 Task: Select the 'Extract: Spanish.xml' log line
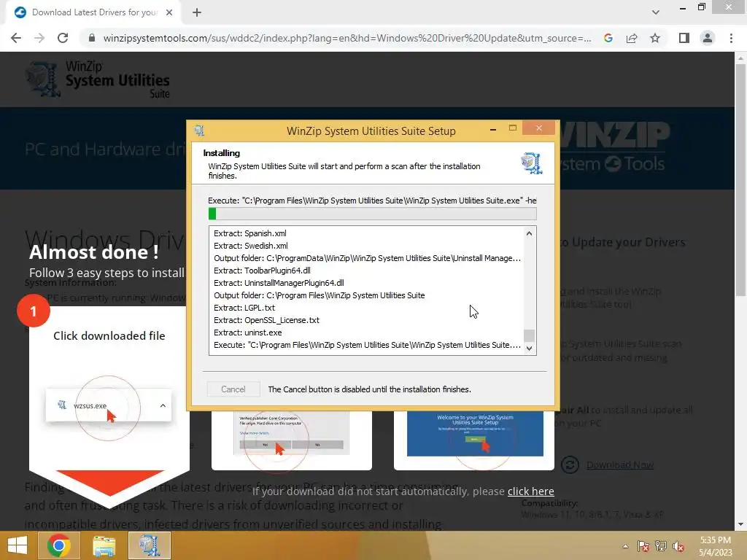pos(250,233)
